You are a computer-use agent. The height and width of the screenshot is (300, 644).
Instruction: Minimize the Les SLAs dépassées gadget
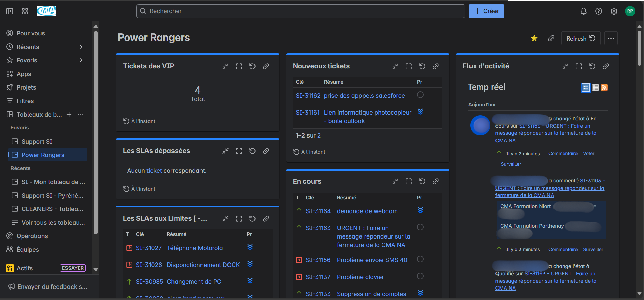(x=225, y=151)
